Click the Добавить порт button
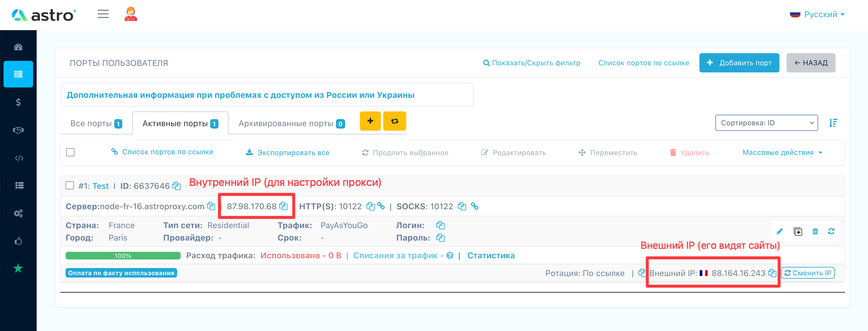Image resolution: width=868 pixels, height=331 pixels. pos(739,63)
